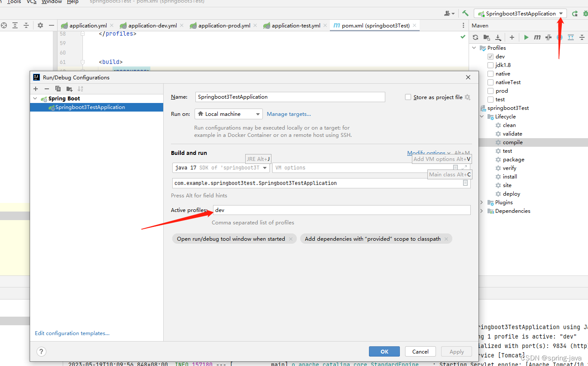Collapse all in Maven tool window

582,37
